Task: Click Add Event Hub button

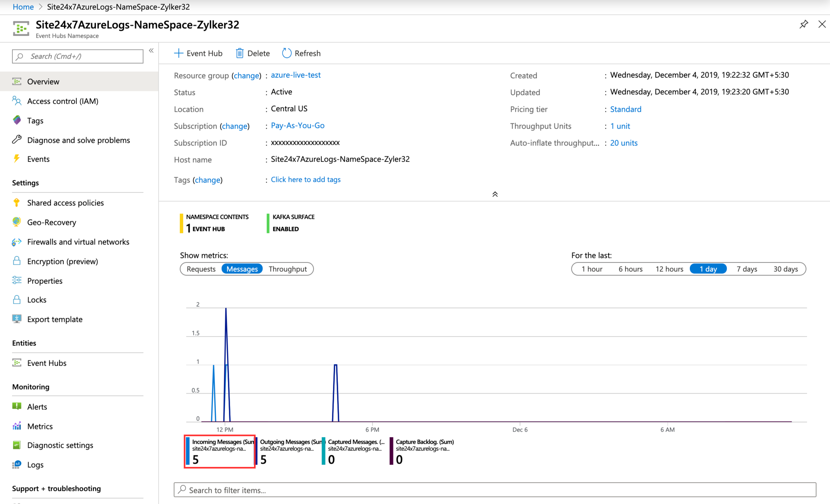Action: 199,53
